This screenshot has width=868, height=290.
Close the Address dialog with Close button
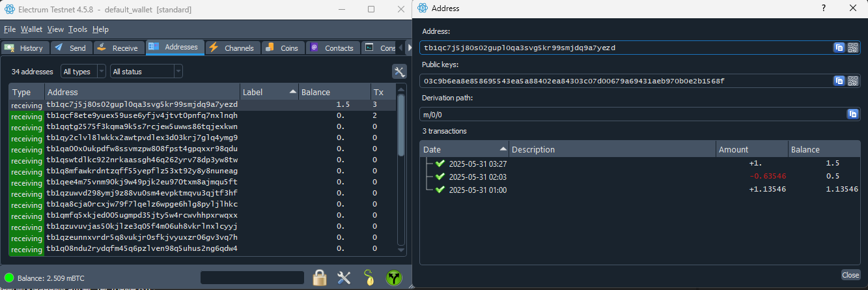(x=850, y=275)
